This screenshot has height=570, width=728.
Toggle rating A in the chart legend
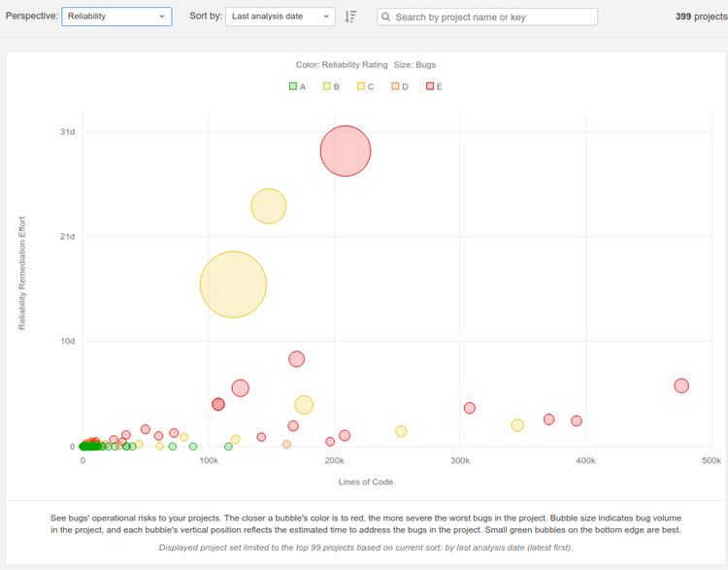(298, 86)
